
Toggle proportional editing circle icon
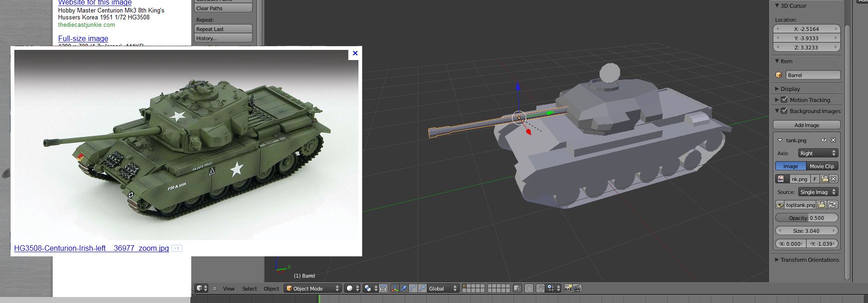coord(529,288)
